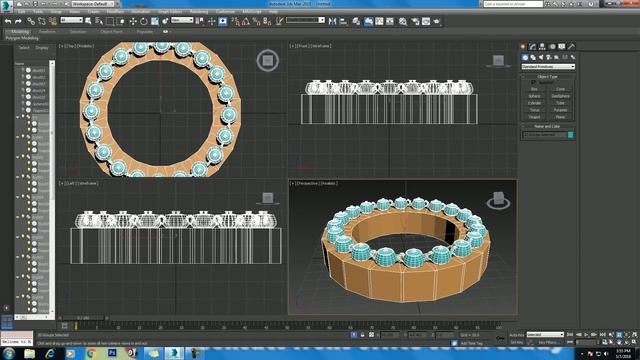Open the Render Setup dialog
Screen dimensions: 640x360
(x=415, y=21)
